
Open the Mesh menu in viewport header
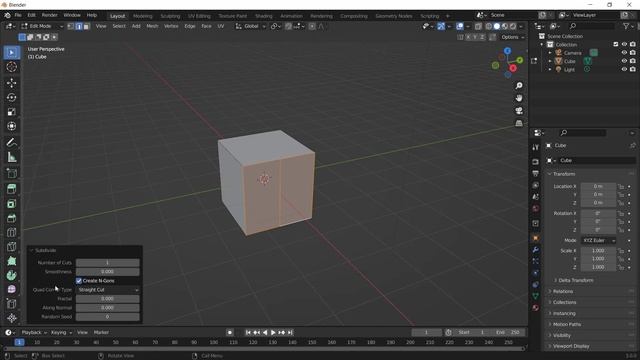tap(152, 26)
